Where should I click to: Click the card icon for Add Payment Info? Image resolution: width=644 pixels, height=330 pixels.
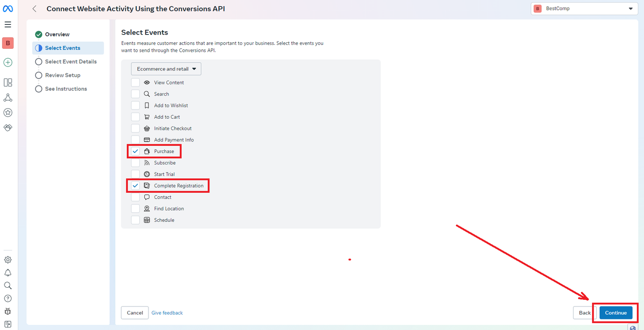pos(147,140)
